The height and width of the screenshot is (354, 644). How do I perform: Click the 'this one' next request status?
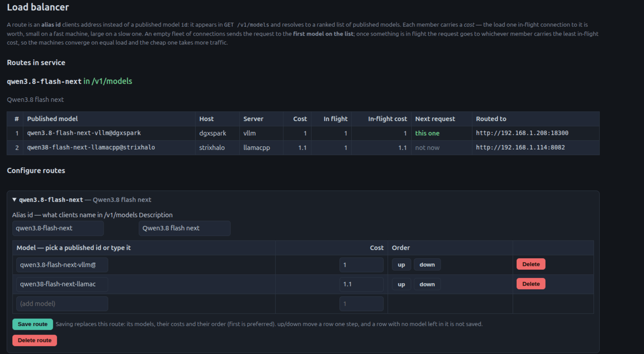tap(427, 133)
